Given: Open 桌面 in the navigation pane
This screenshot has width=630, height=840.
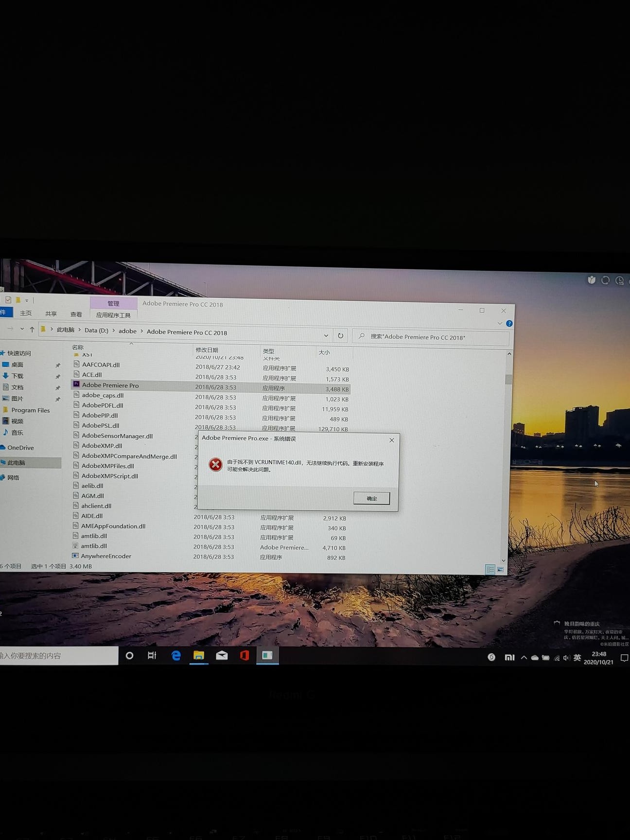Looking at the screenshot, I should 17,365.
